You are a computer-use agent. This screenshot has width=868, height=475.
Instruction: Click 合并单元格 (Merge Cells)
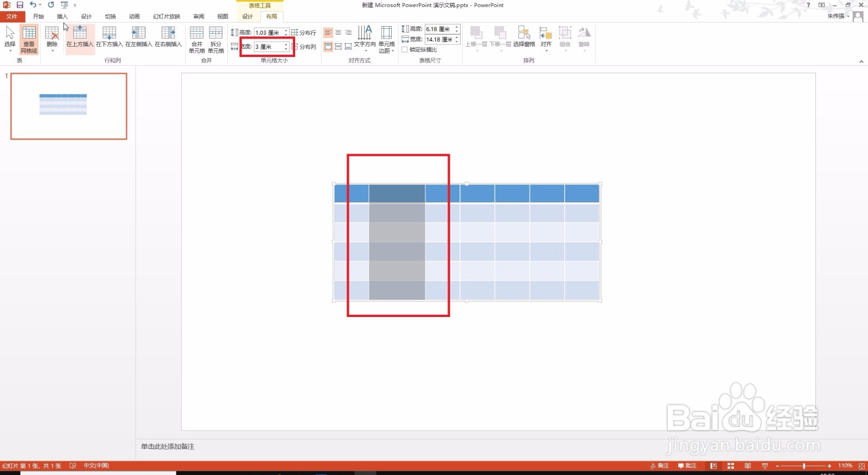point(197,39)
